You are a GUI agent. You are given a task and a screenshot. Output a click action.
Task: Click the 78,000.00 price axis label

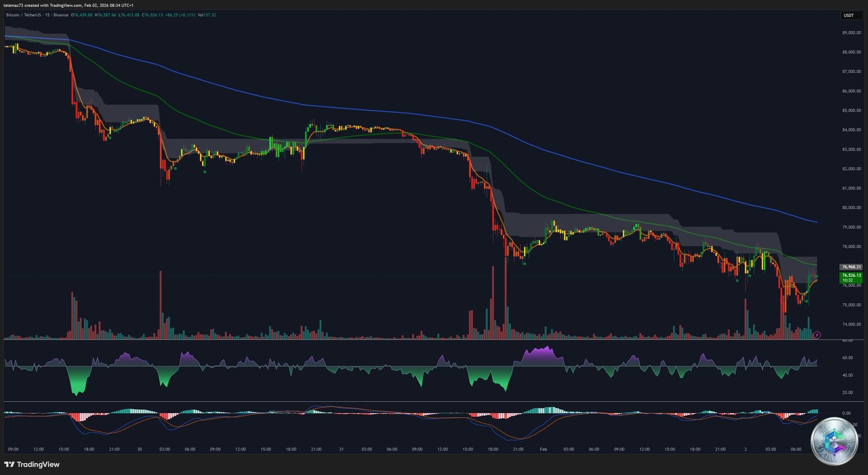point(851,247)
